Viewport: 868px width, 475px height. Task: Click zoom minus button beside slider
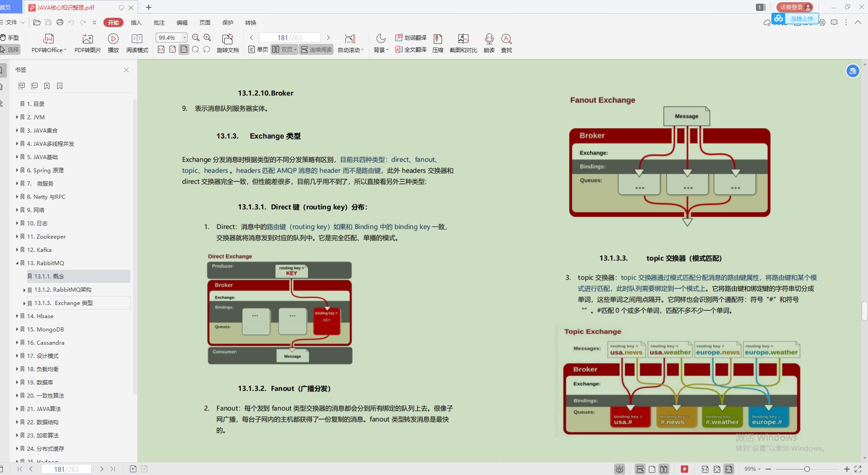point(768,469)
